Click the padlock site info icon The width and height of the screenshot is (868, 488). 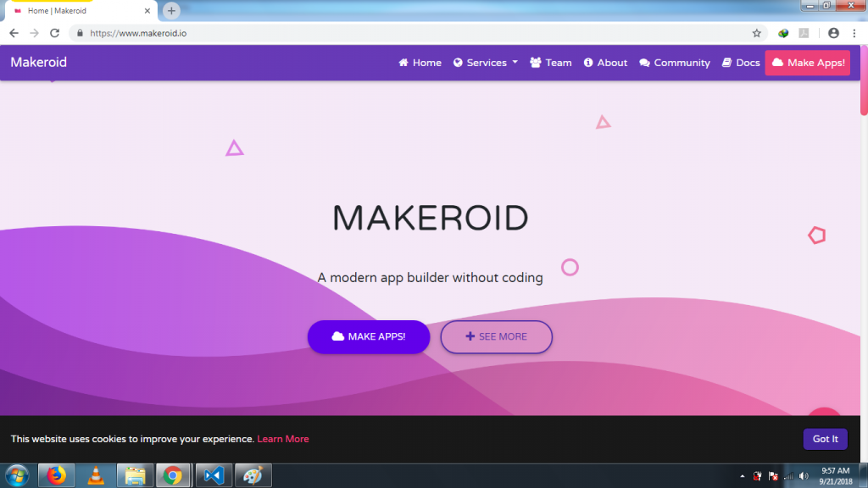(80, 33)
